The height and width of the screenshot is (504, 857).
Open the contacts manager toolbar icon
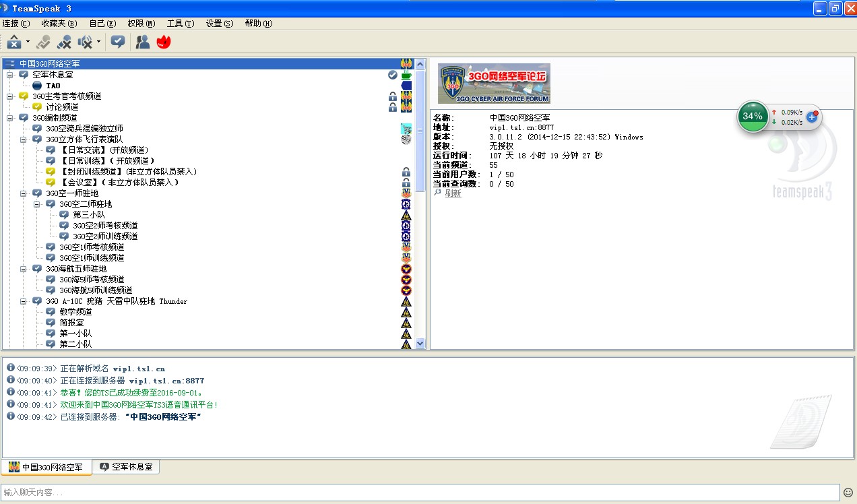coord(143,42)
